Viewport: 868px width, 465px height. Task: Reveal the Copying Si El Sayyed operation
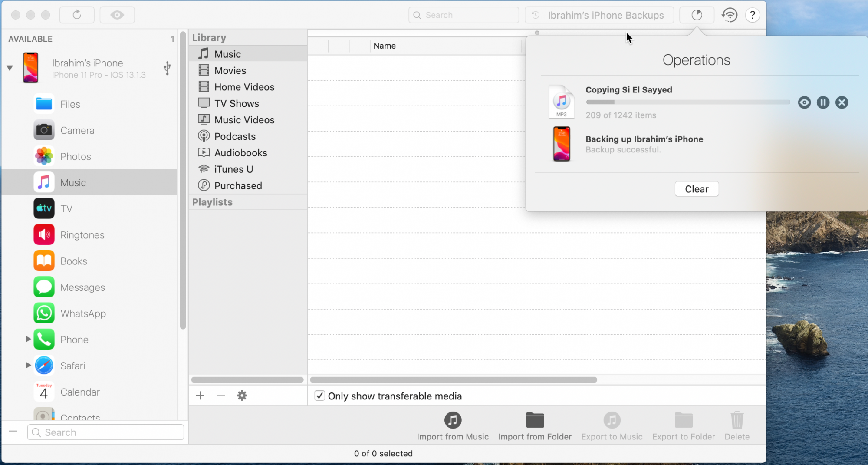click(x=804, y=102)
